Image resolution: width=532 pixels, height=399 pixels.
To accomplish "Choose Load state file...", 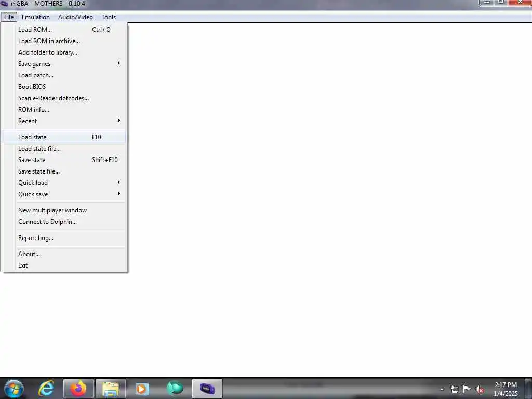I will (x=64, y=149).
